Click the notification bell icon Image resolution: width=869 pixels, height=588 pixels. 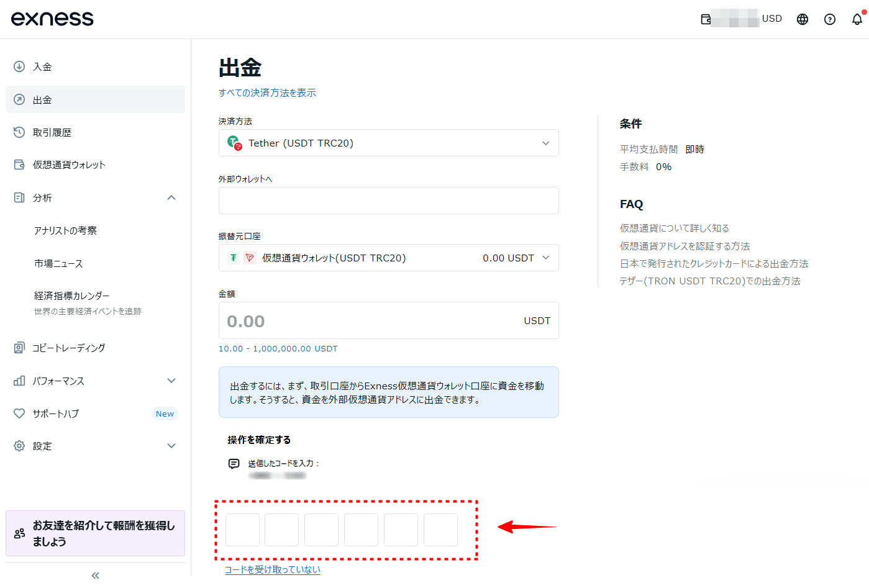point(857,19)
